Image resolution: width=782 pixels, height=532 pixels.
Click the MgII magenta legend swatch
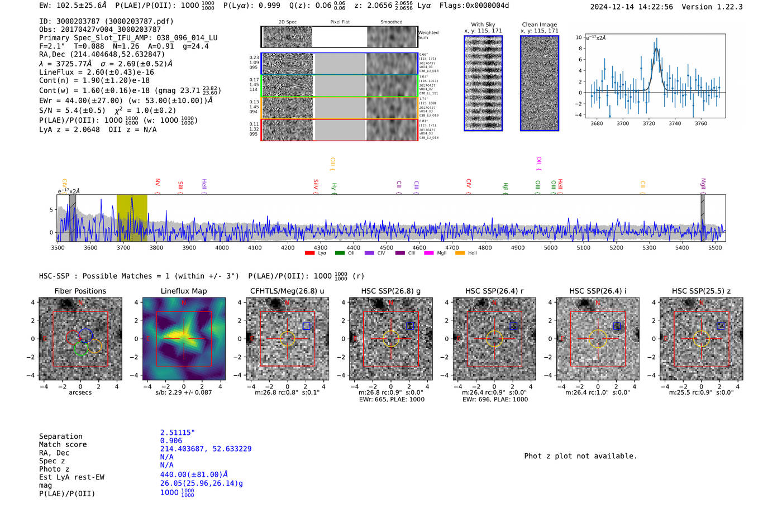(x=429, y=253)
